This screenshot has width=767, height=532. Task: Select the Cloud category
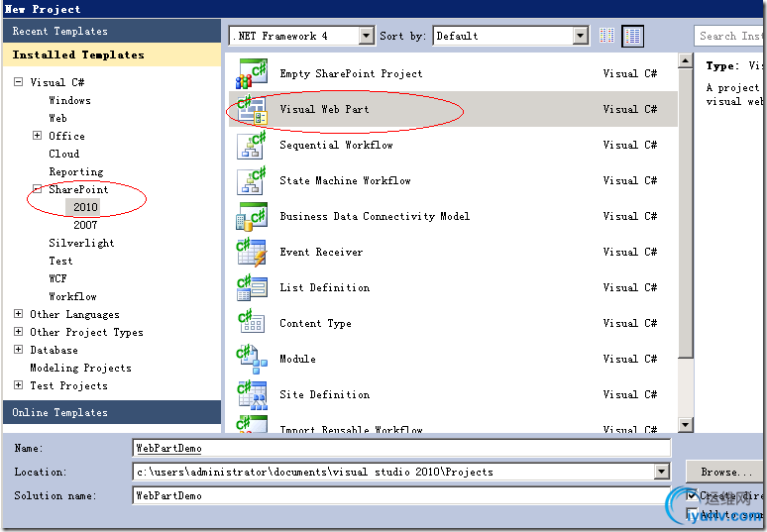point(64,154)
